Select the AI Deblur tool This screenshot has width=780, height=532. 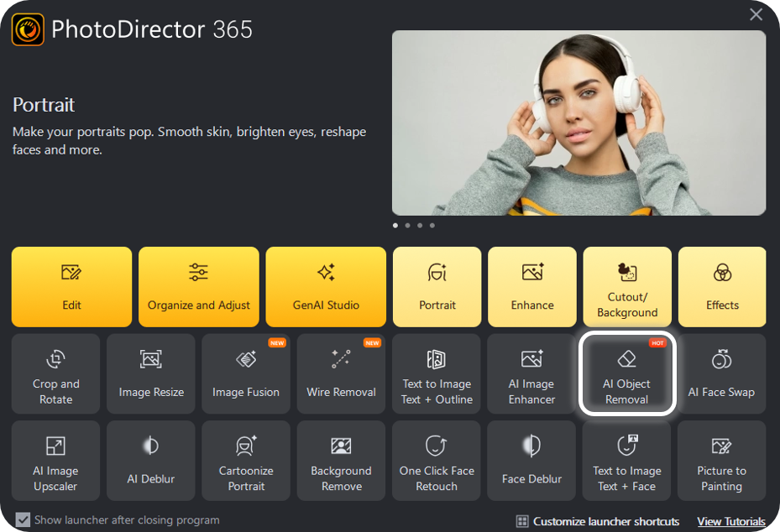coord(151,461)
